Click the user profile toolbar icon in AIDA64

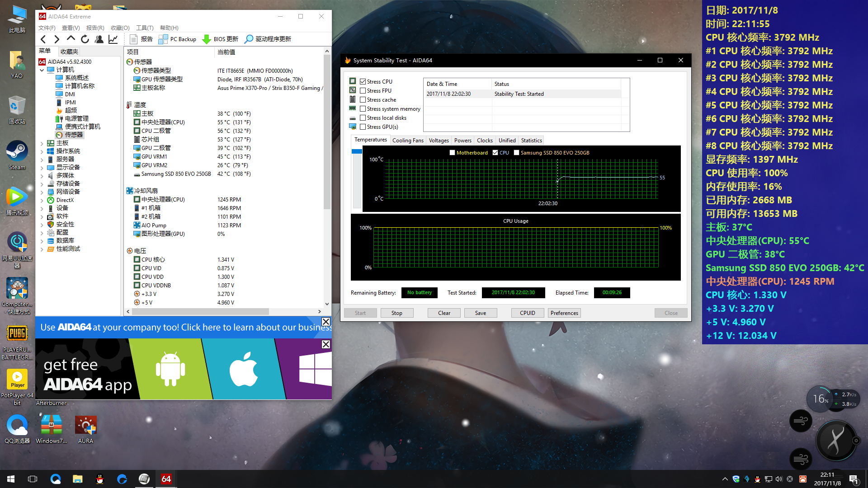pyautogui.click(x=99, y=39)
